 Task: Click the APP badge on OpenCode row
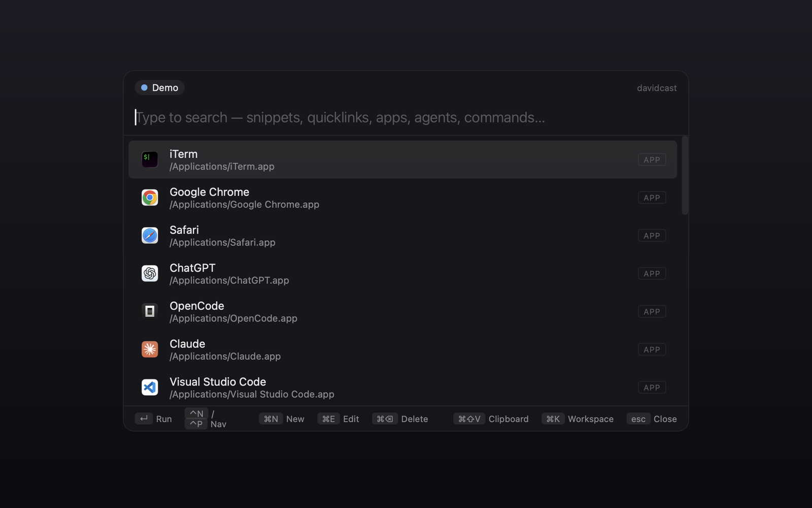(x=652, y=311)
